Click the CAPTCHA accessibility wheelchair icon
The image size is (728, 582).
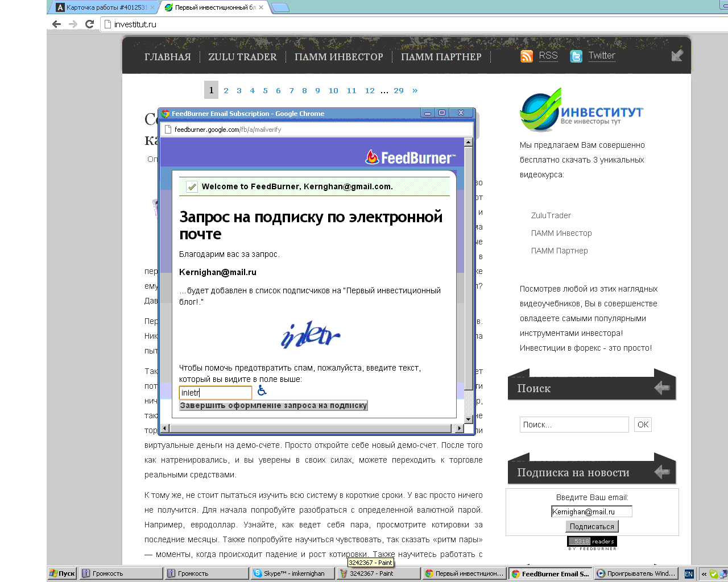(x=262, y=390)
